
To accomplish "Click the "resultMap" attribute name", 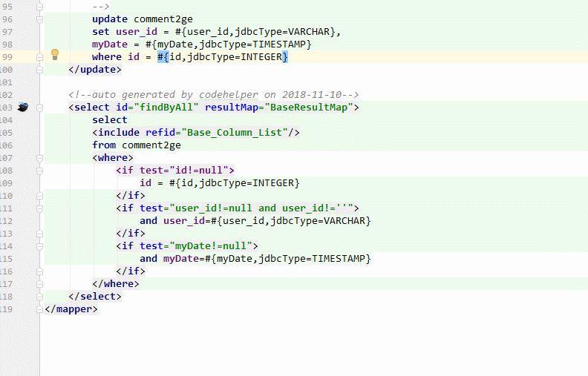I will pos(232,108).
